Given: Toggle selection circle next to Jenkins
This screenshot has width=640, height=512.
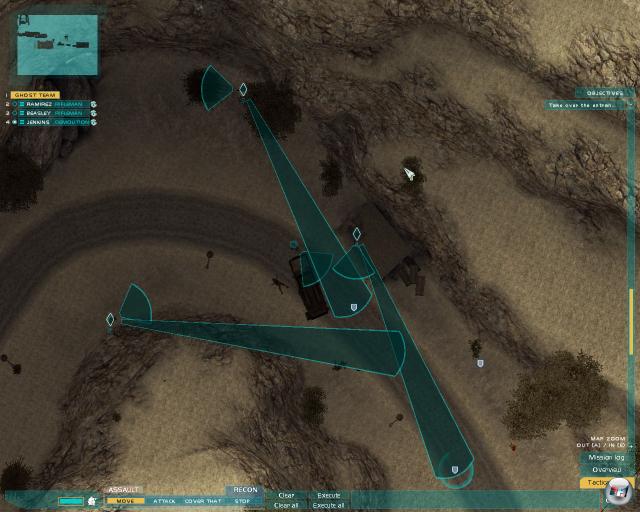Looking at the screenshot, I should tap(15, 122).
